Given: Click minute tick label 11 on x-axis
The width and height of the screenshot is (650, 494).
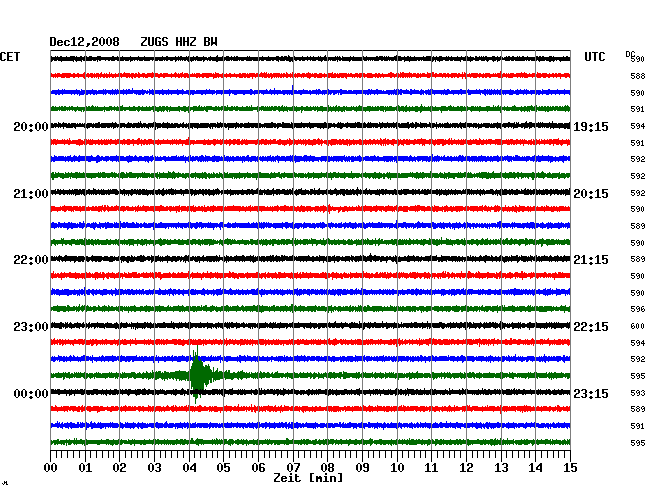Looking at the screenshot, I should click(432, 468).
